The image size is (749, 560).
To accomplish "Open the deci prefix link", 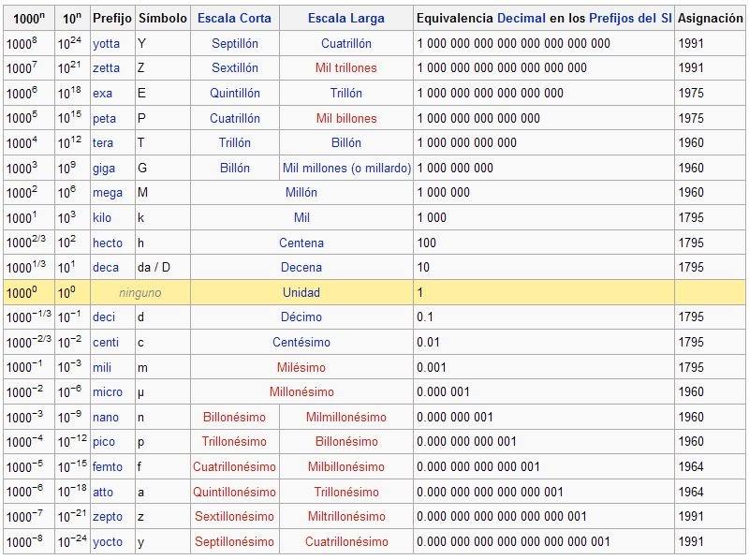I will pyautogui.click(x=104, y=317).
